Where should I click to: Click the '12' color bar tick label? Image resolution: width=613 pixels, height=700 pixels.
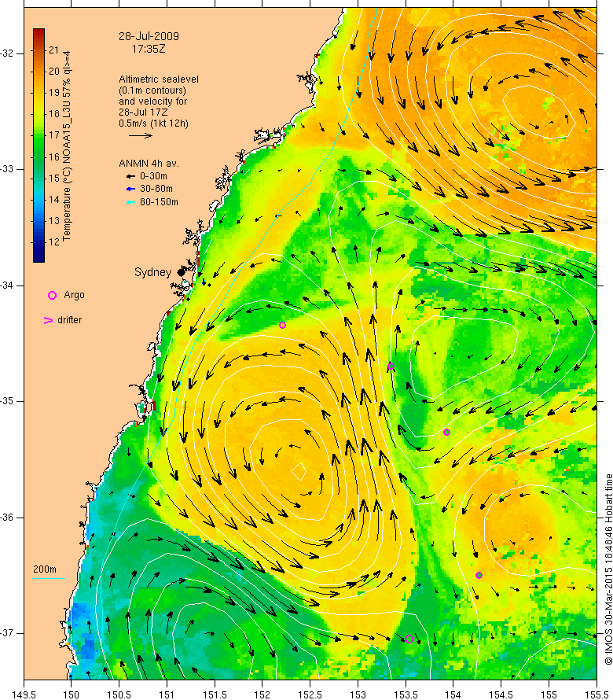[x=54, y=242]
